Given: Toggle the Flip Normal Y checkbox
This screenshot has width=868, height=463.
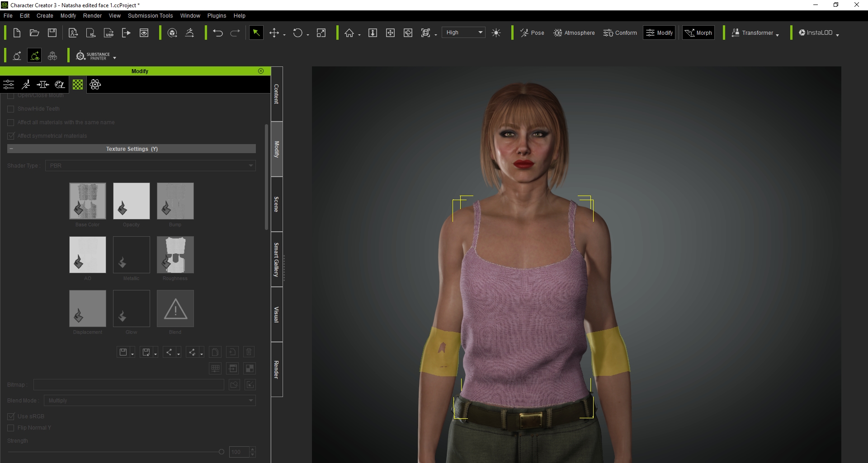Looking at the screenshot, I should [11, 428].
